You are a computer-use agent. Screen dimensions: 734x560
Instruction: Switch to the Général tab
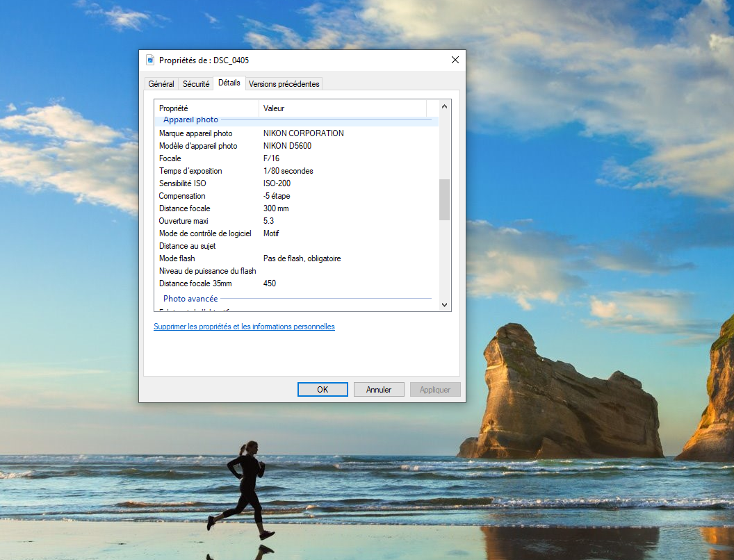[x=161, y=84]
